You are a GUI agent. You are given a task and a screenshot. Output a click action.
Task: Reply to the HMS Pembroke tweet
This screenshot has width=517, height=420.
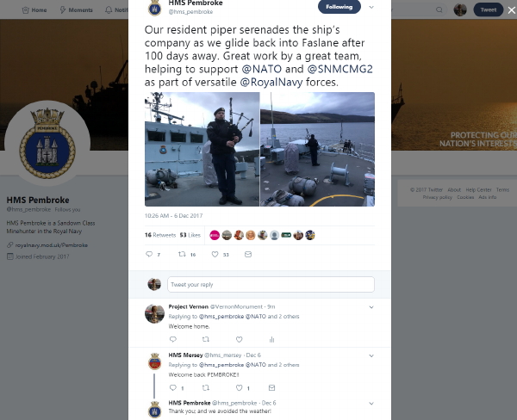coord(149,254)
